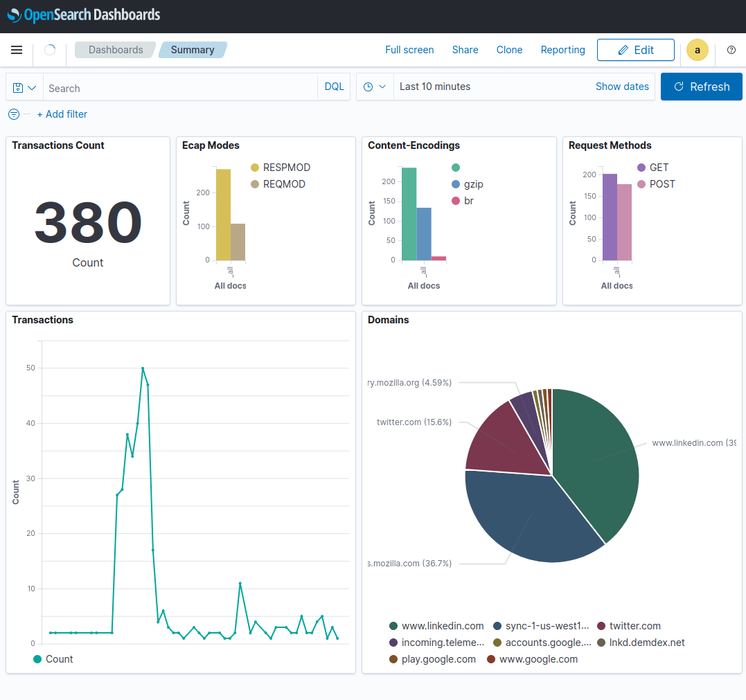Select www.google.com legend entry

pyautogui.click(x=532, y=659)
